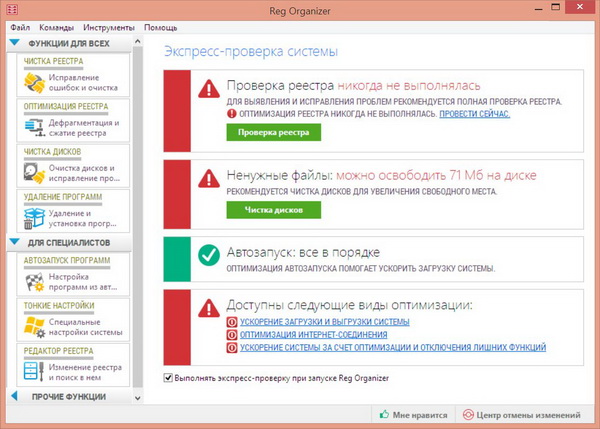The height and width of the screenshot is (429, 600).
Task: Open Ускорение системы за счет оптимизации link
Action: tap(393, 347)
